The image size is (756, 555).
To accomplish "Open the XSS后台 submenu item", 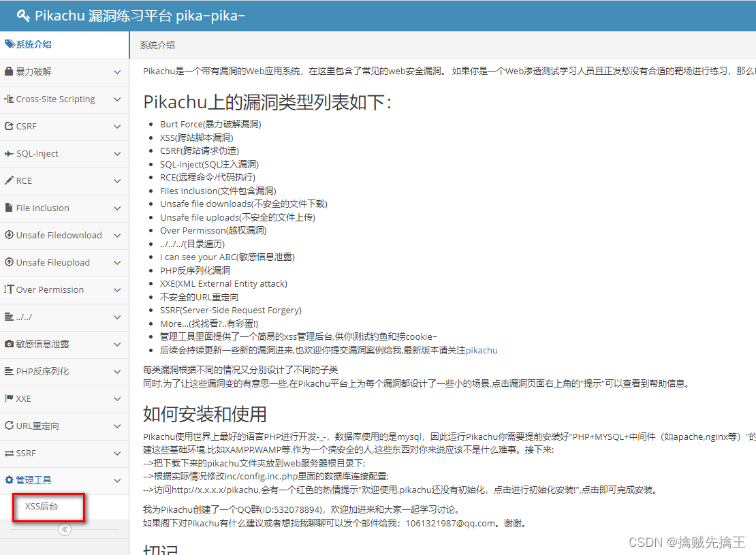I will coord(42,506).
